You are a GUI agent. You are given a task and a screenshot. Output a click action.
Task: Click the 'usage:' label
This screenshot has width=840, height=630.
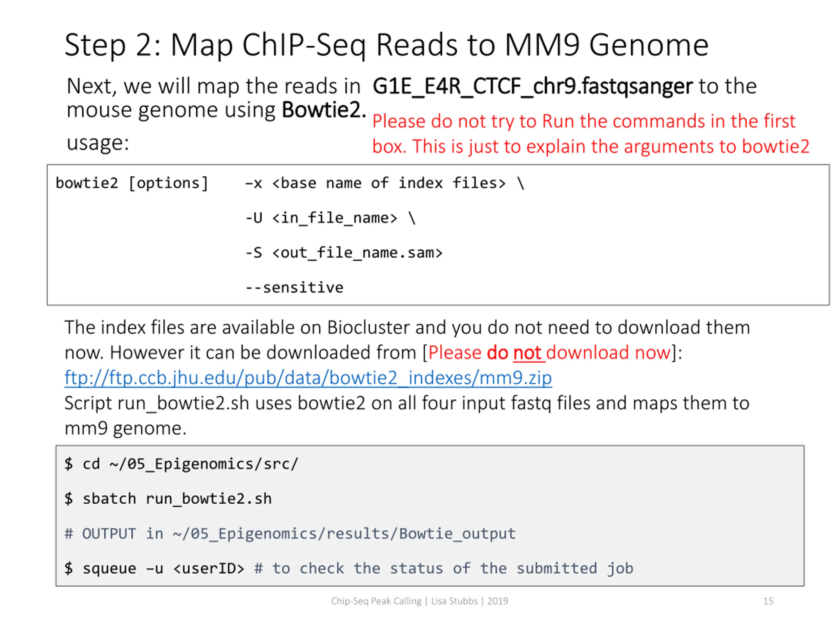point(97,143)
